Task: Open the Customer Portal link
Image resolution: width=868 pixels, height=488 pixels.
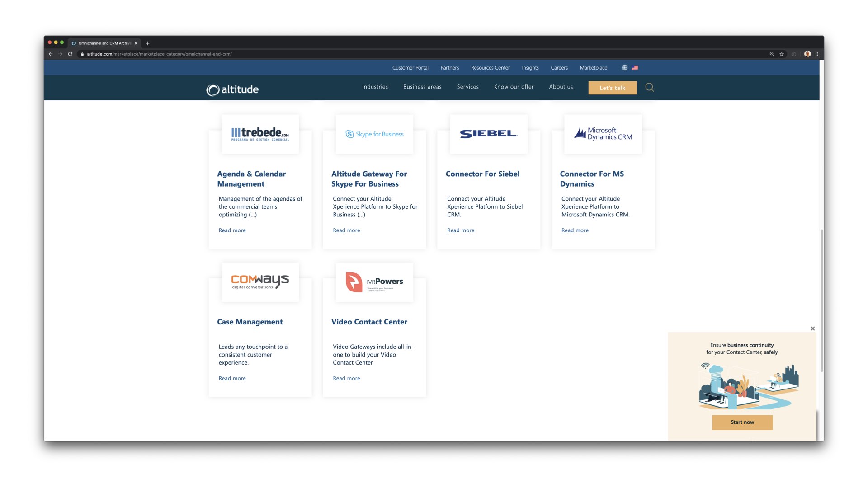Action: click(x=410, y=68)
